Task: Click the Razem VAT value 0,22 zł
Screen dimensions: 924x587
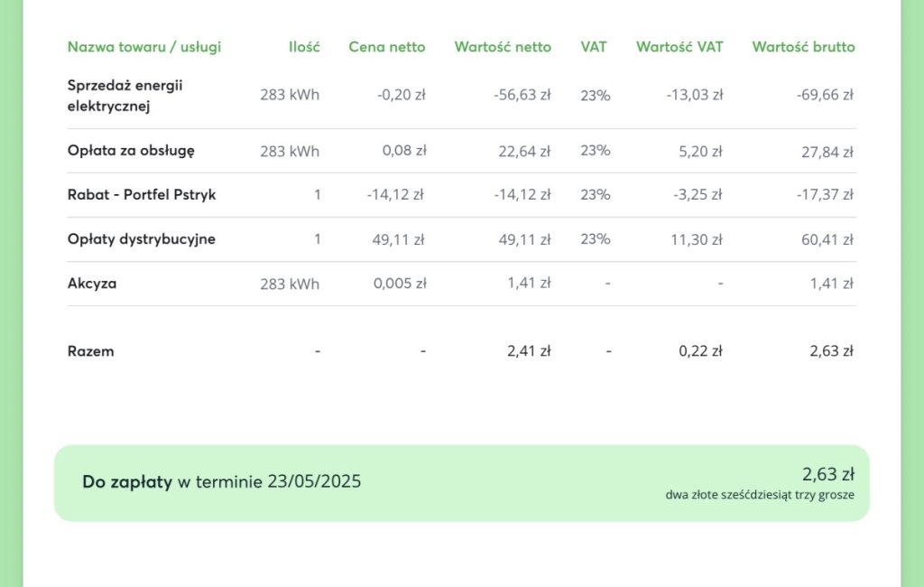Action: (700, 351)
